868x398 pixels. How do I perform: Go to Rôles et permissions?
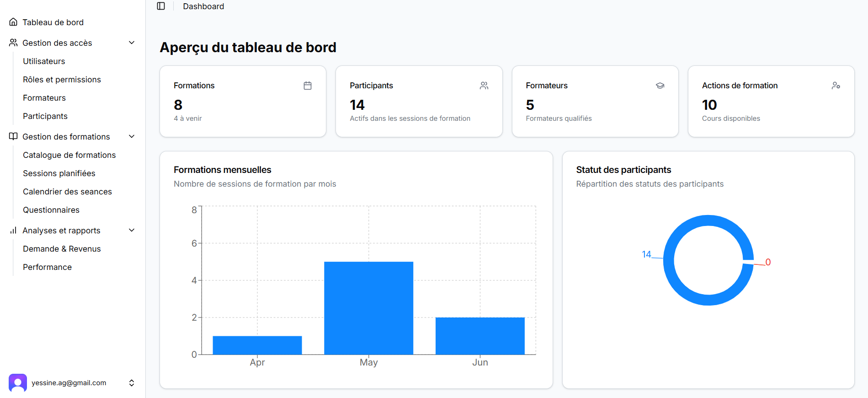pyautogui.click(x=62, y=80)
